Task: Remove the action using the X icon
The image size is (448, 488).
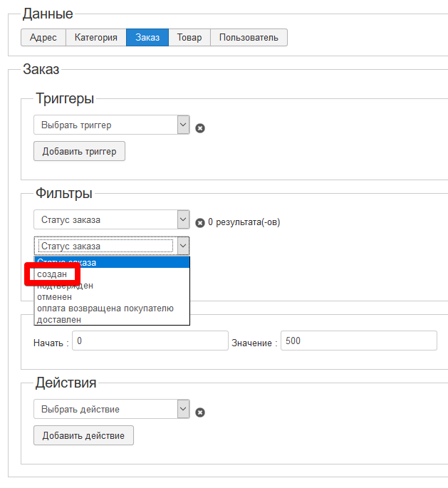Action: (200, 412)
